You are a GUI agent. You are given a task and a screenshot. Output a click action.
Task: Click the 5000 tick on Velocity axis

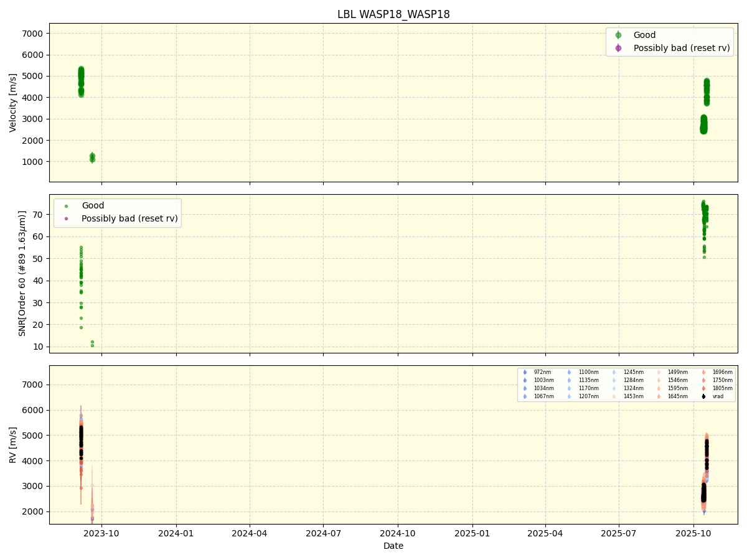[34, 77]
